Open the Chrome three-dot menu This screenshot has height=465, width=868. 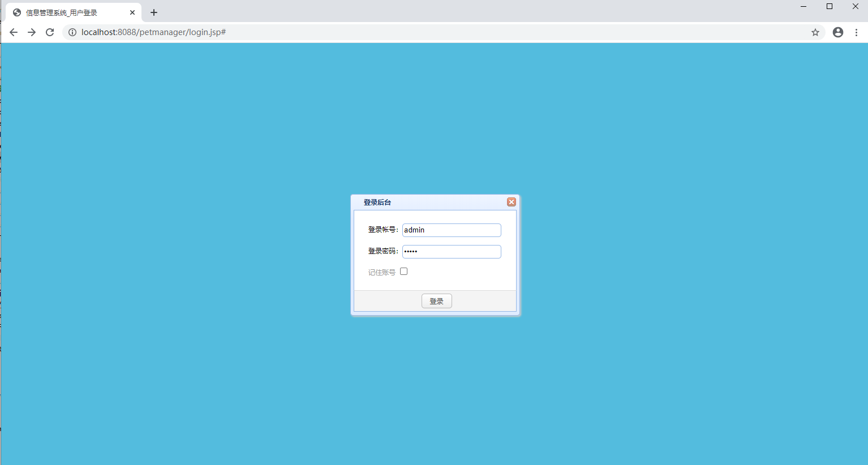[857, 32]
